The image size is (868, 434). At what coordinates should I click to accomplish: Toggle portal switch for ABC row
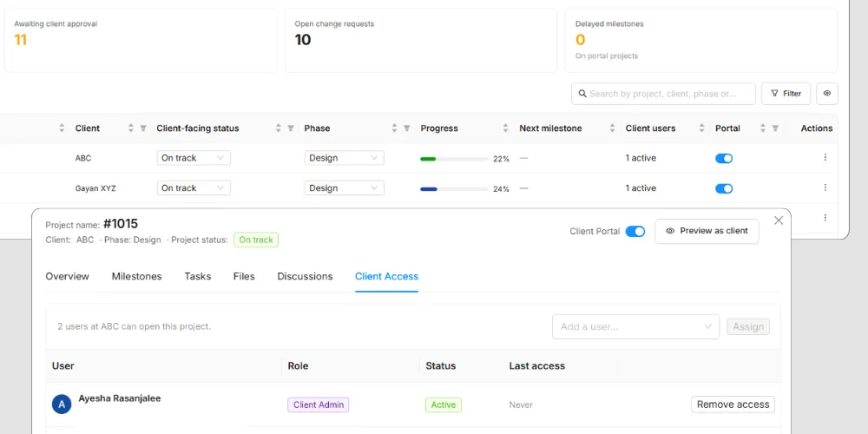click(x=724, y=158)
